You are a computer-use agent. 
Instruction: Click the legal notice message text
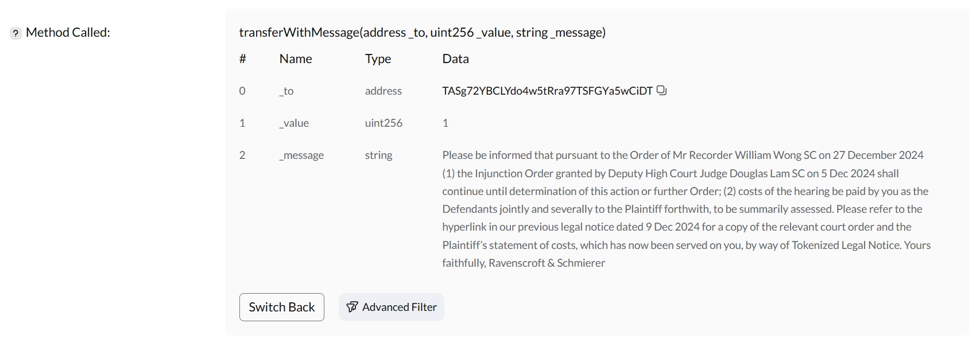click(686, 209)
